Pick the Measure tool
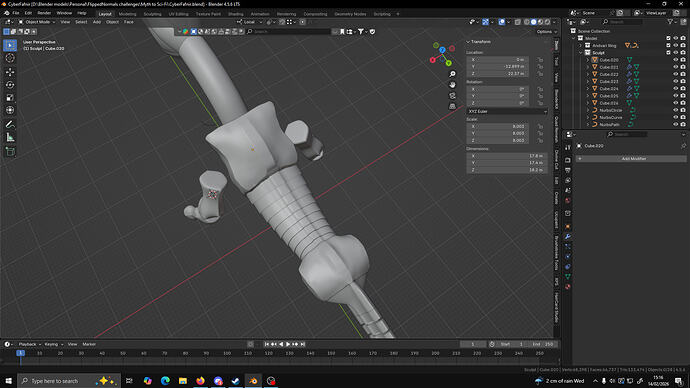The width and height of the screenshot is (690, 388). pos(10,138)
